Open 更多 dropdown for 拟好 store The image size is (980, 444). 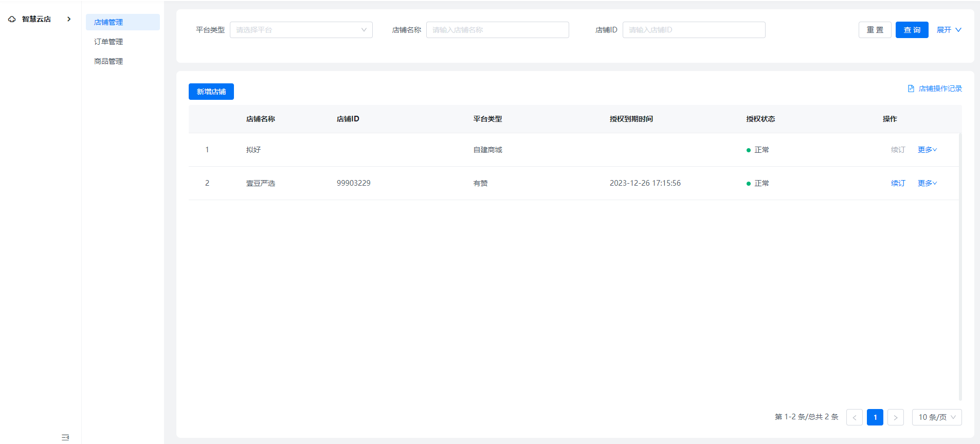pyautogui.click(x=927, y=150)
